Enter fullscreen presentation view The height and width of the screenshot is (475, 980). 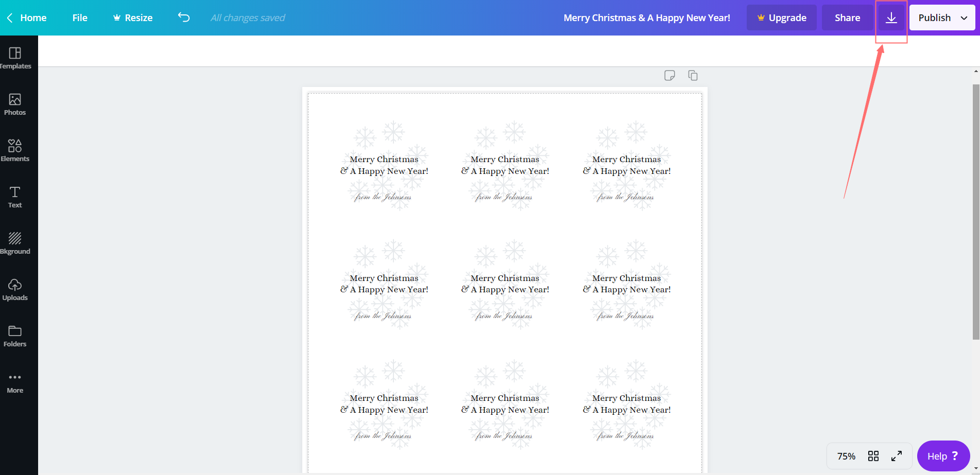pyautogui.click(x=897, y=455)
